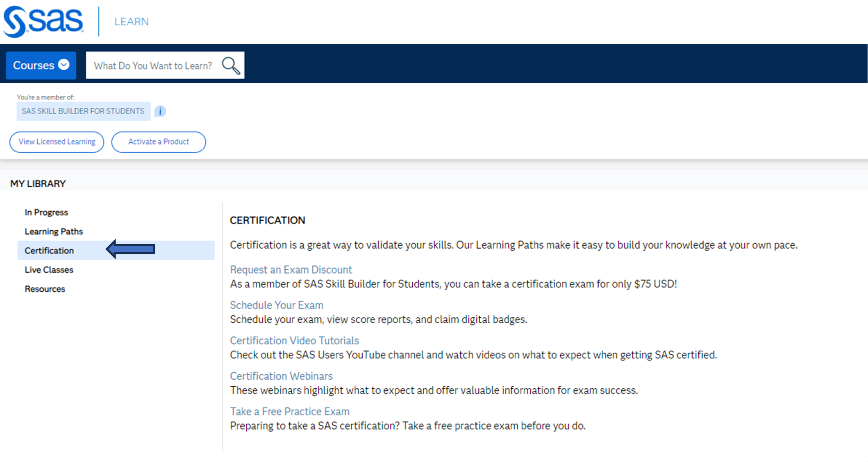Select Live Classes from the sidebar
Screen dimensions: 868x462
(x=49, y=269)
